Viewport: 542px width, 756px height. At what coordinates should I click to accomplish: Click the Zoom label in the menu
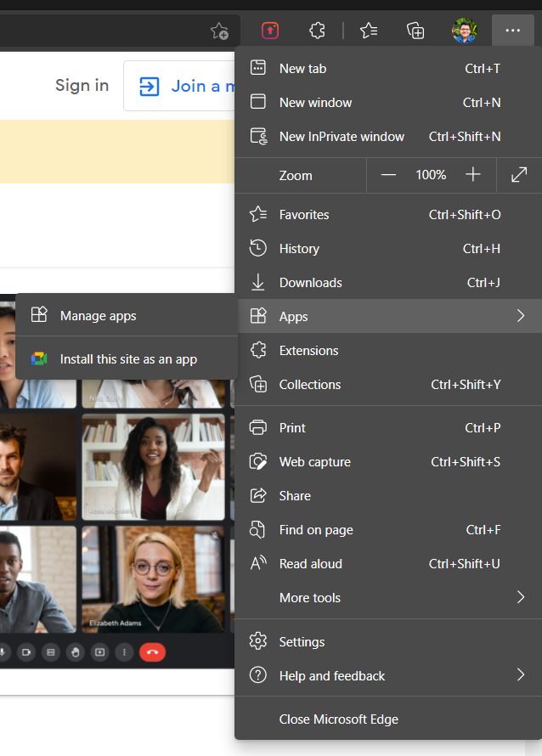(x=296, y=176)
